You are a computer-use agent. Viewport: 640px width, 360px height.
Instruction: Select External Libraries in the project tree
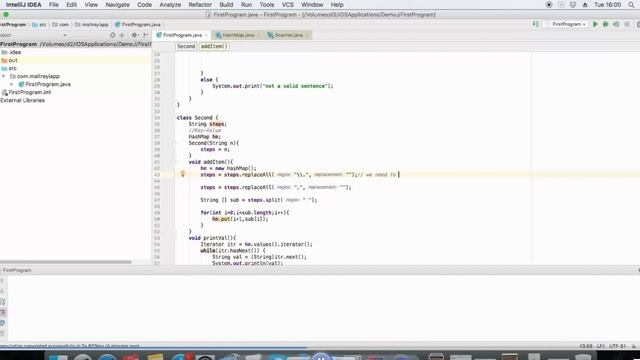tap(22, 100)
